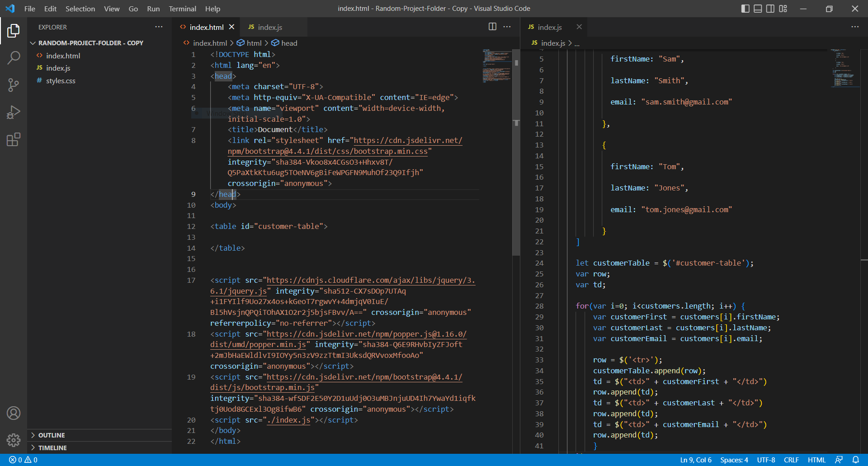Open the Accounts menu icon
This screenshot has width=868, height=466.
click(x=14, y=413)
